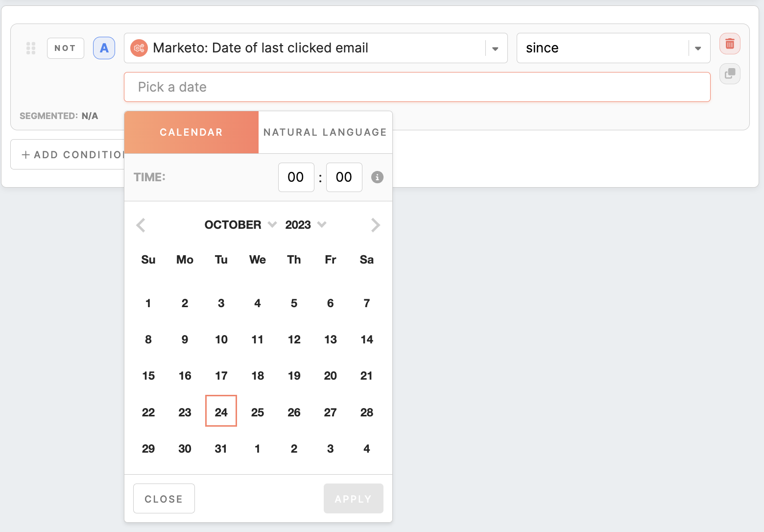Click the drag handle grip icon
The image size is (764, 532).
tap(31, 48)
